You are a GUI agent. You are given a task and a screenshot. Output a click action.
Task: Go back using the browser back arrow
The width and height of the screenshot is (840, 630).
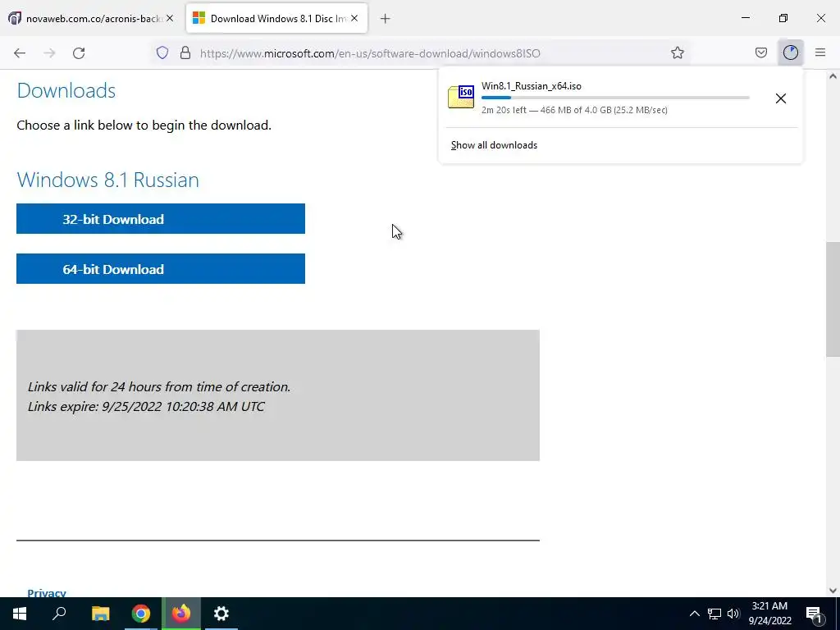[20, 53]
